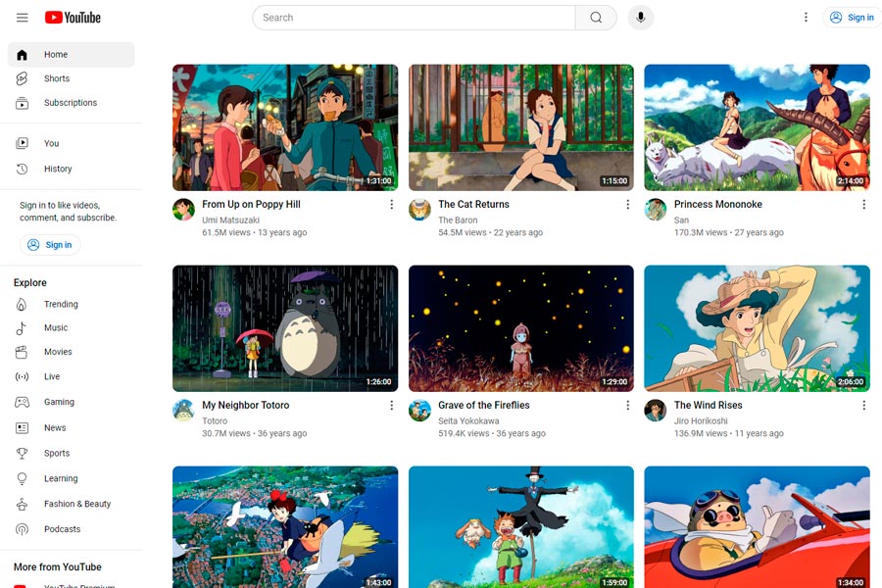Image resolution: width=882 pixels, height=588 pixels.
Task: Open The Wind Rises title link
Action: [x=709, y=405]
